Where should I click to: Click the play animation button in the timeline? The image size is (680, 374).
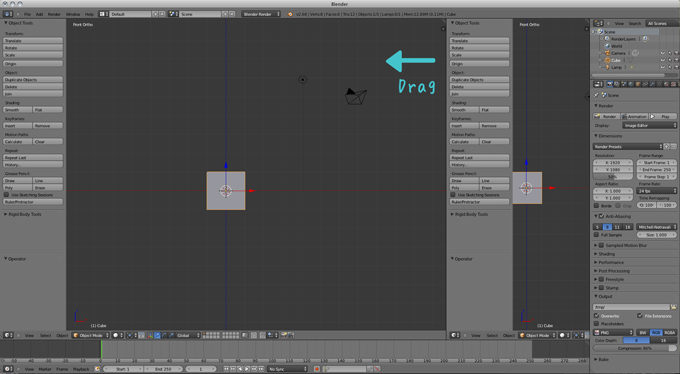(x=247, y=369)
